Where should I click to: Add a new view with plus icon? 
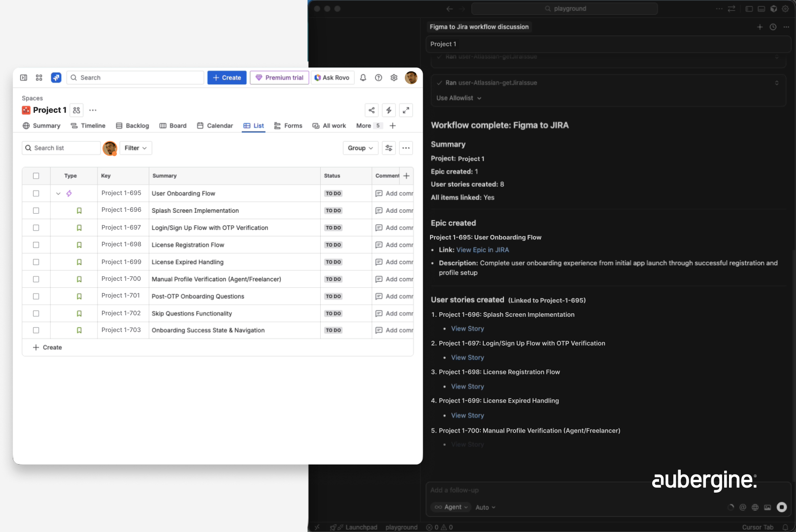coord(393,126)
